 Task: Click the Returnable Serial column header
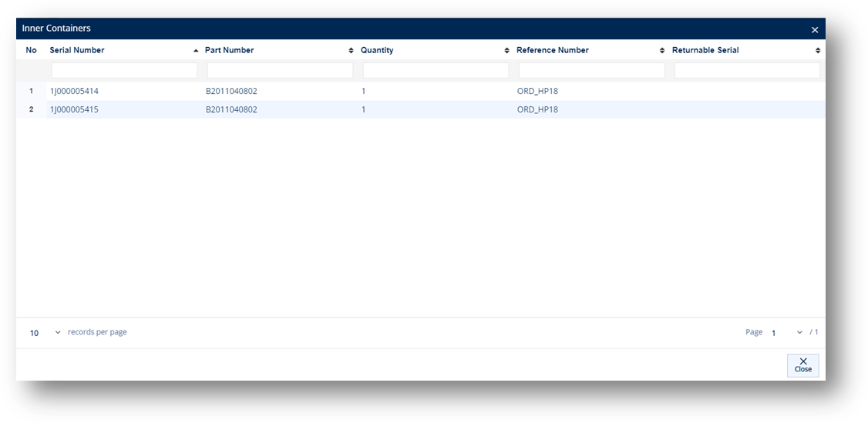point(705,50)
